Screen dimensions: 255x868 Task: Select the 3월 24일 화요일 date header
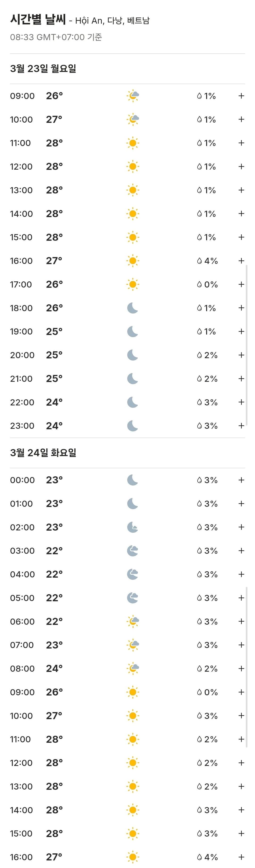[43, 453]
